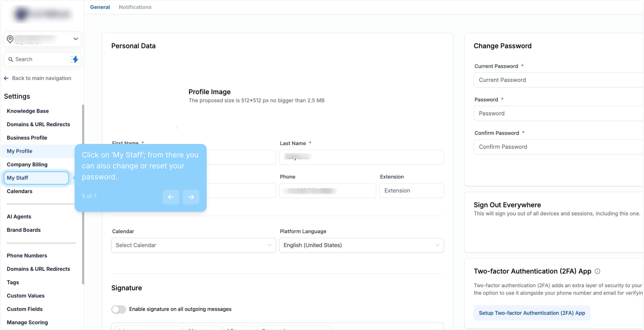Open AI Agents settings

(x=19, y=217)
